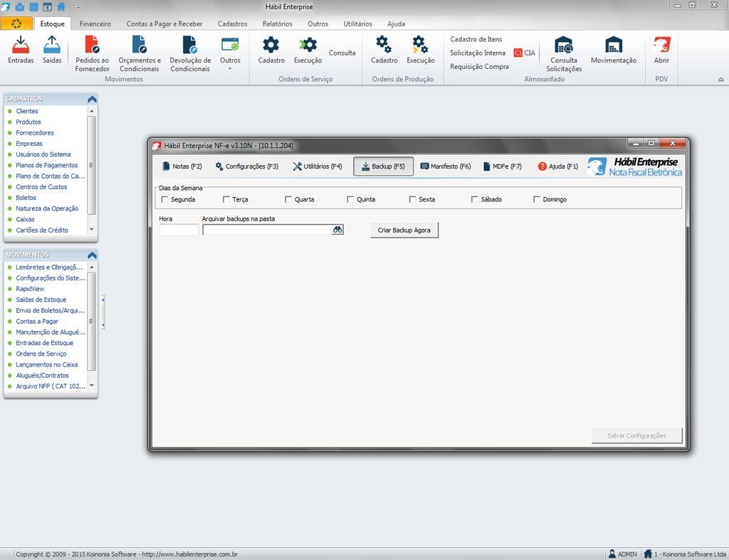Switch to the Ajuda ribbon tab
The height and width of the screenshot is (560, 729).
396,23
